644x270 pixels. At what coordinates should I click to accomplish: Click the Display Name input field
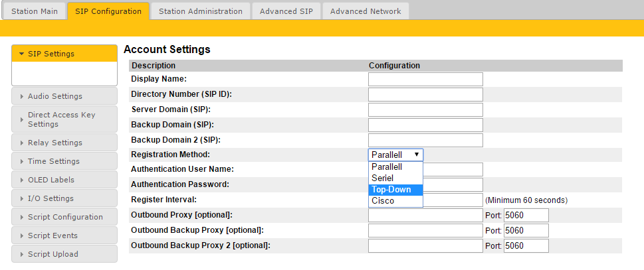click(x=425, y=80)
